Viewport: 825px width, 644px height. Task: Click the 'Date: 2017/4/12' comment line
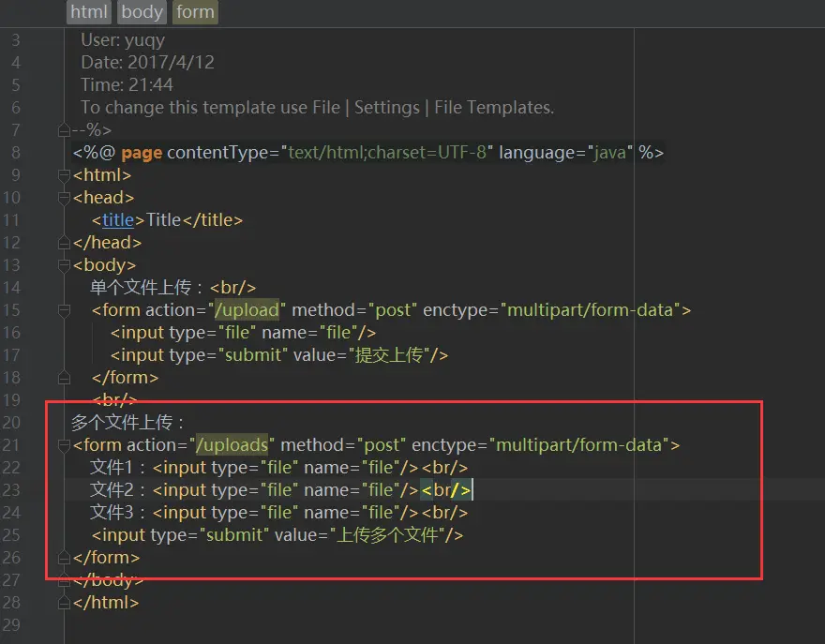(147, 63)
